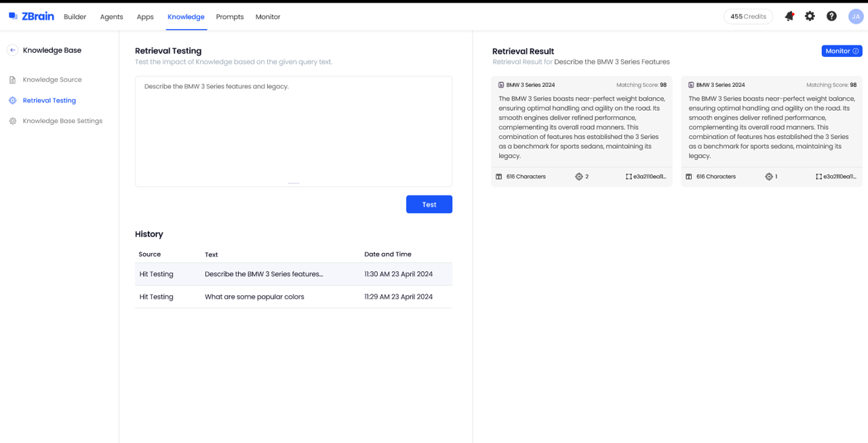Select Retrieval Testing in the sidebar
The image size is (868, 443).
(x=49, y=100)
